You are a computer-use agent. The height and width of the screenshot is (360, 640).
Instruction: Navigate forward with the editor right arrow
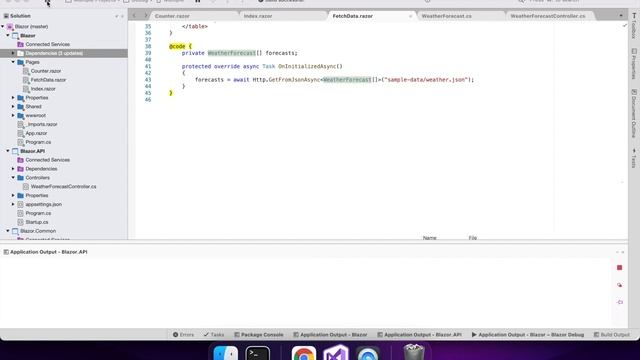pyautogui.click(x=146, y=16)
